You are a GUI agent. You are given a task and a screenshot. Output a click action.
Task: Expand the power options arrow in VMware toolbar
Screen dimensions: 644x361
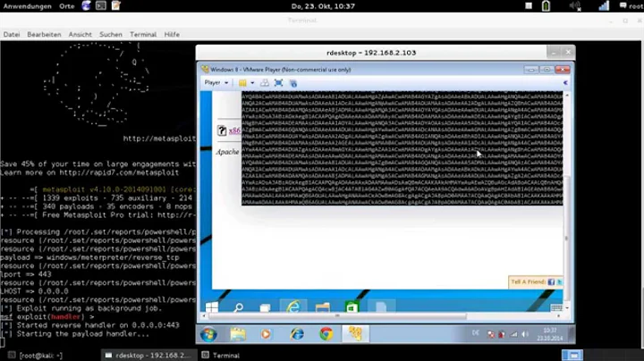(x=252, y=83)
